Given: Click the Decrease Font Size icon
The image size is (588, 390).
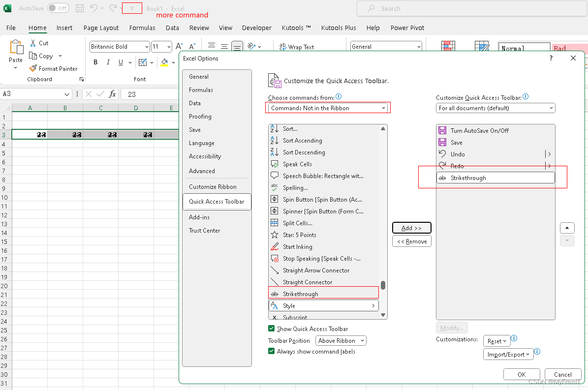Looking at the screenshot, I should pos(192,46).
